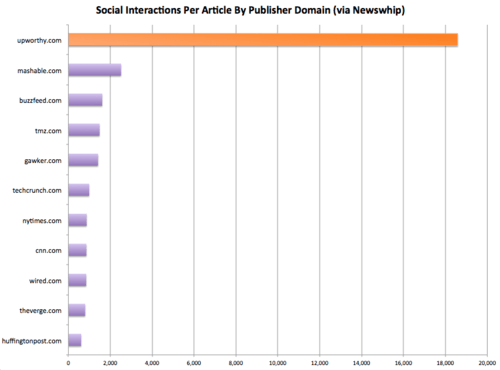
Task: Select the mashable.com purple bar
Action: pos(95,70)
